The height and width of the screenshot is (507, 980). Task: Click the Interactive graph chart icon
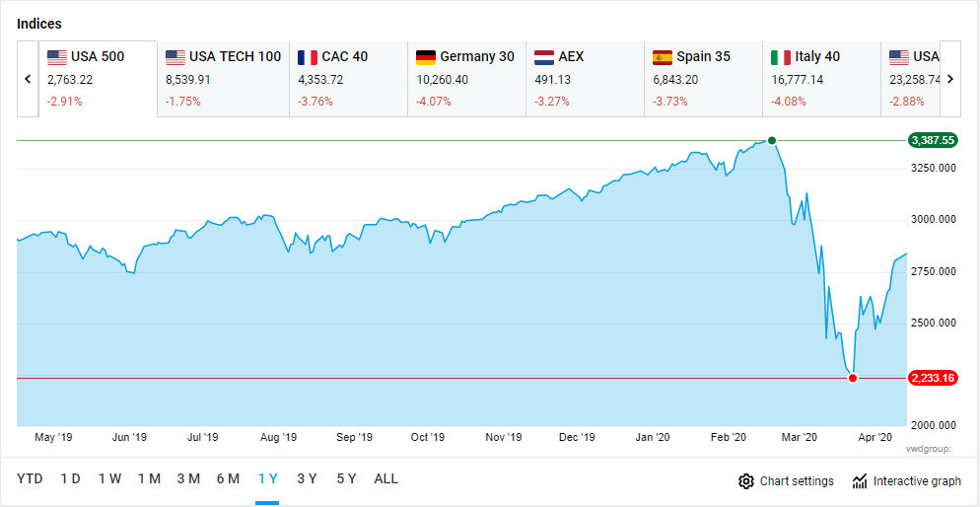click(x=860, y=481)
